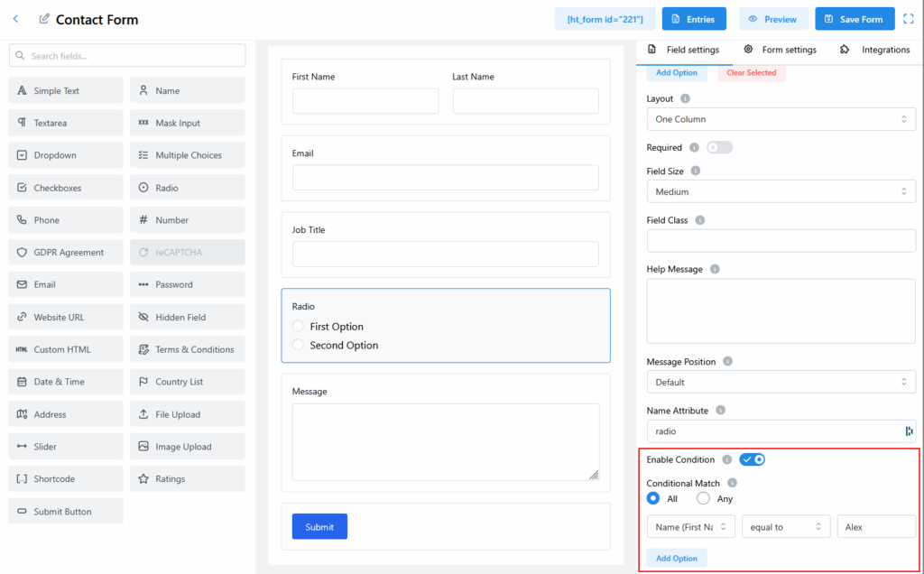Click the pencil edit icon next to the form title
The height and width of the screenshot is (574, 924).
tap(44, 19)
